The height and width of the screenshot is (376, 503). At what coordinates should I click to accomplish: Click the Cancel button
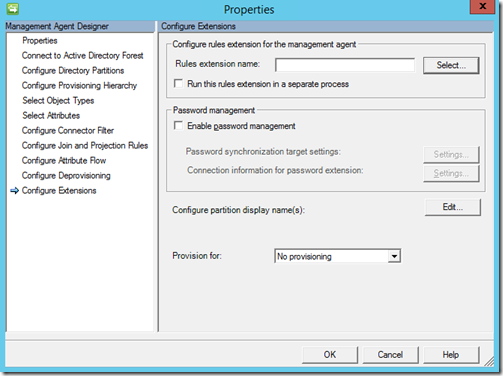[390, 355]
